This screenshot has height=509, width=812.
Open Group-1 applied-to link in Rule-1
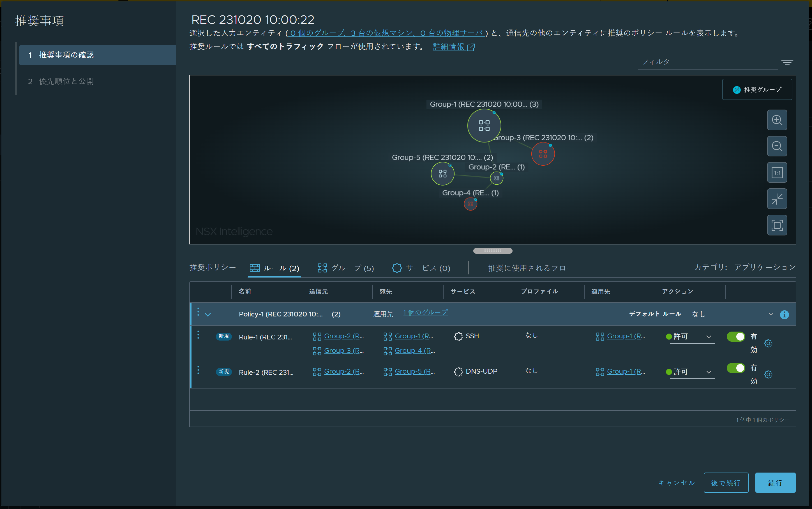626,336
